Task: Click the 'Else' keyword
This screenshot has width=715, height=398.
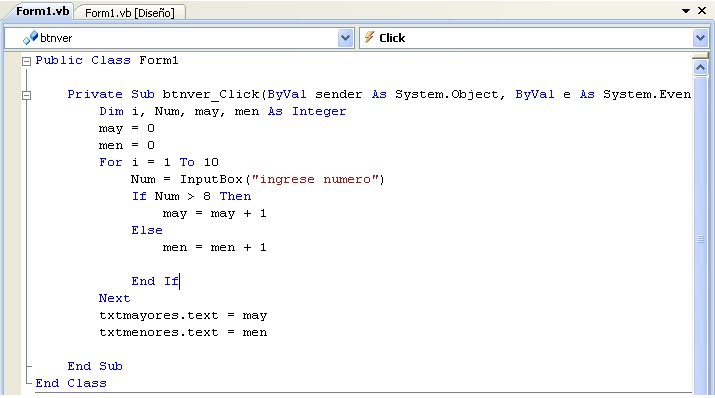Action: [147, 230]
